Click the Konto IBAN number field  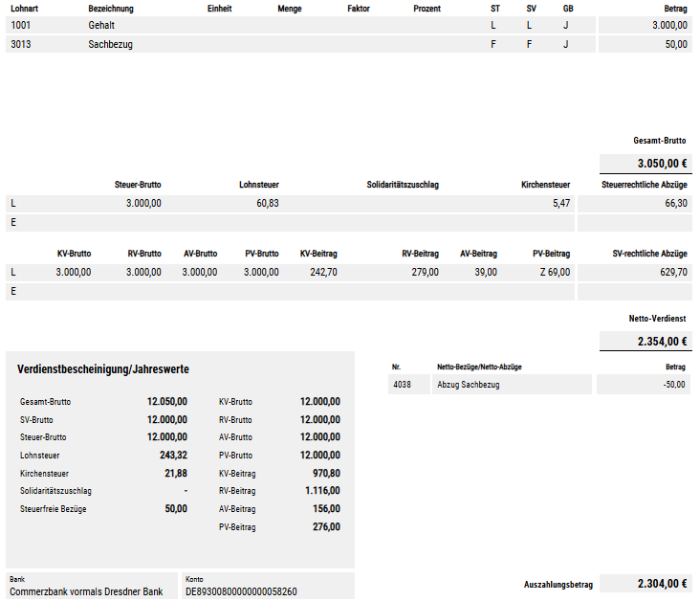tap(241, 591)
